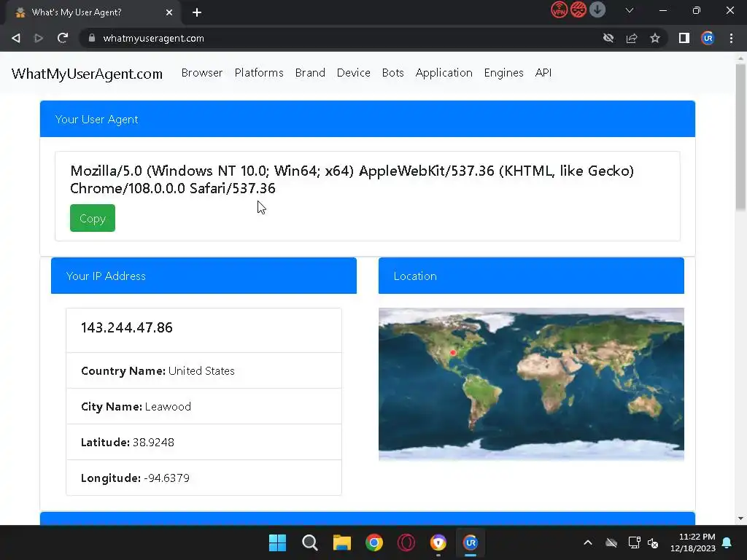This screenshot has width=747, height=560.
Task: Open the three-dot browser menu
Action: [x=731, y=38]
